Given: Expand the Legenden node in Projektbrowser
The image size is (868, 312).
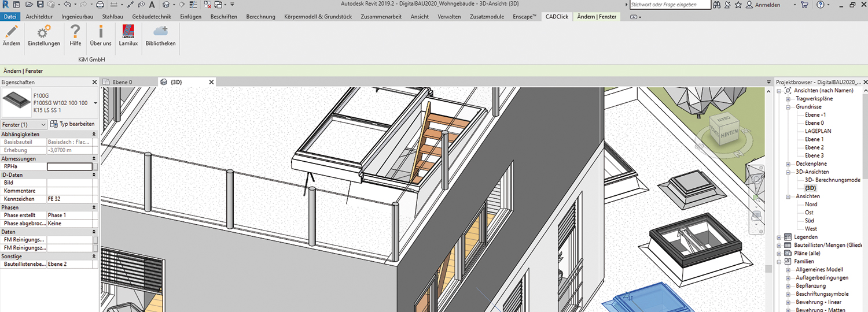Looking at the screenshot, I should pyautogui.click(x=779, y=237).
